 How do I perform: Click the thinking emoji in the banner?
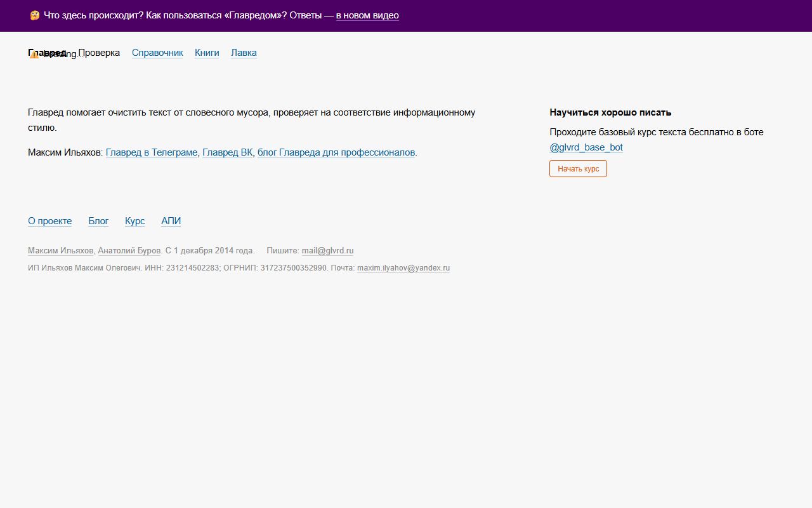click(x=35, y=15)
